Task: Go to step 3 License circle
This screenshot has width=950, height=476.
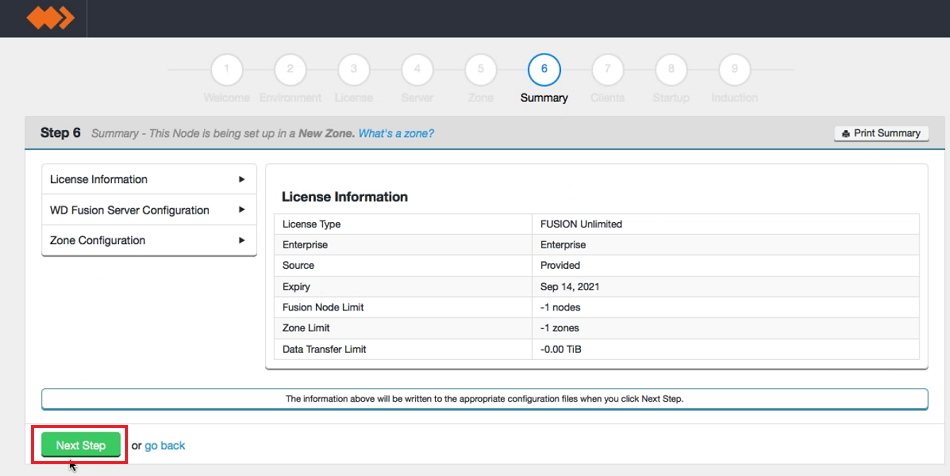Action: [354, 69]
